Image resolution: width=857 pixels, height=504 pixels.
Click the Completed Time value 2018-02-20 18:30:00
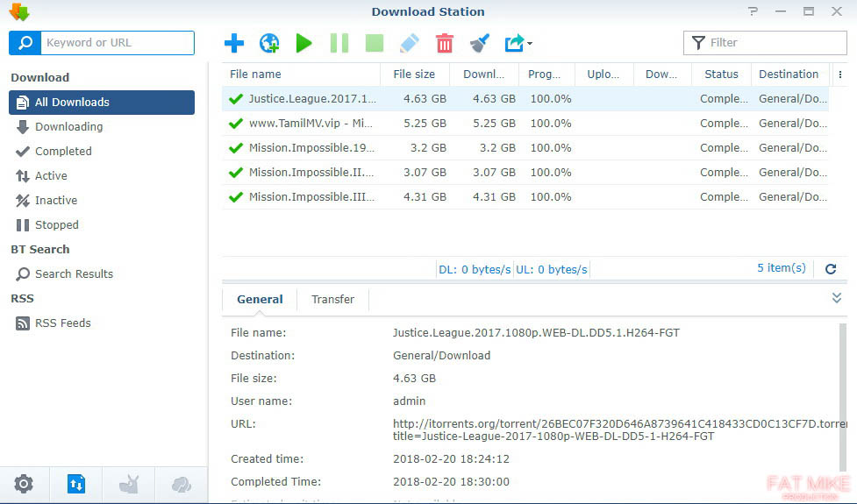(x=451, y=481)
